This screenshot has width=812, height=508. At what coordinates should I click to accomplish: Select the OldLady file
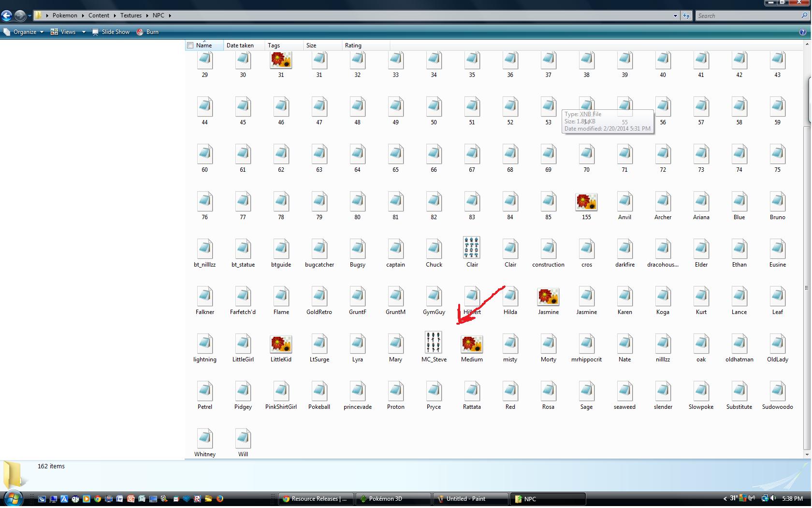click(x=777, y=347)
